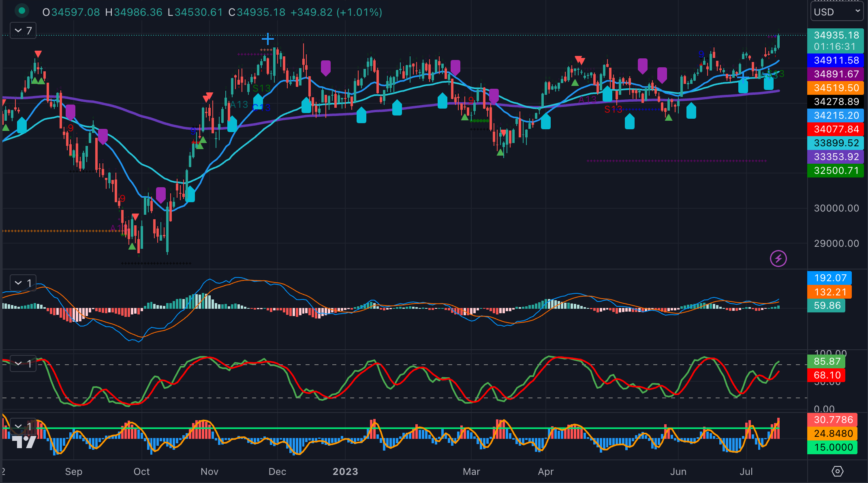This screenshot has width=868, height=483.
Task: Click the current price label 34935.18
Action: (836, 35)
